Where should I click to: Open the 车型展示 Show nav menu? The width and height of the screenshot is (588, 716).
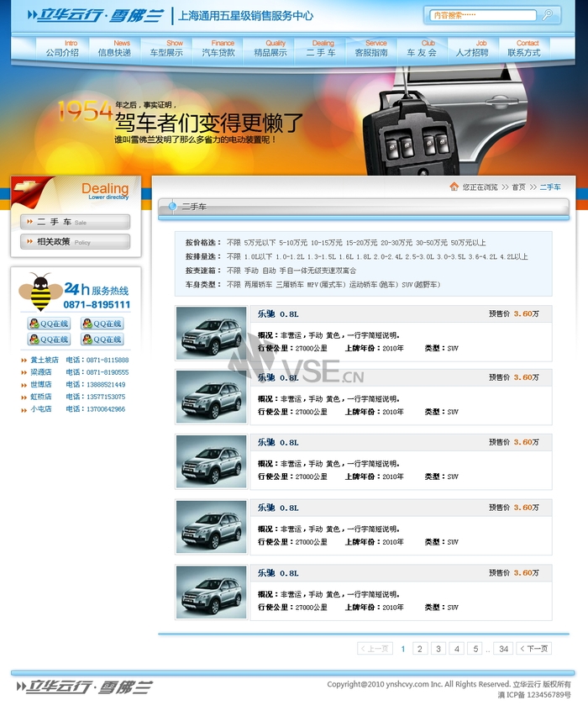point(166,49)
